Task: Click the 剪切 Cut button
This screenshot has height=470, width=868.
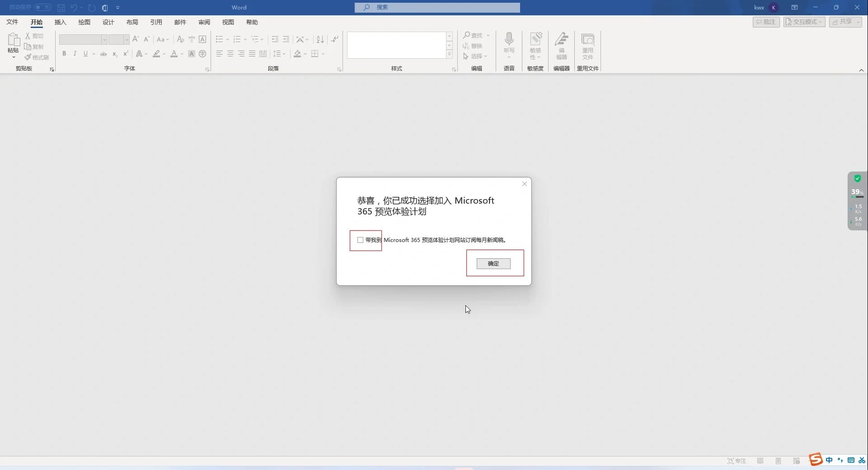Action: point(34,36)
